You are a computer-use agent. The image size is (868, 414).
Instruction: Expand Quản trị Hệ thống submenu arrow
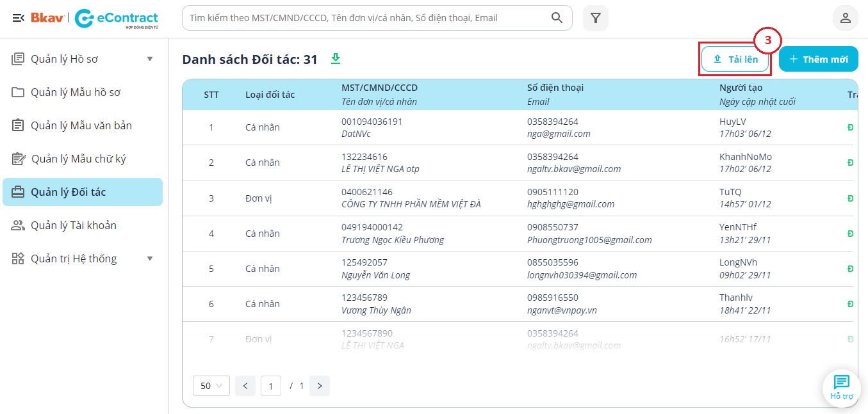tap(150, 259)
